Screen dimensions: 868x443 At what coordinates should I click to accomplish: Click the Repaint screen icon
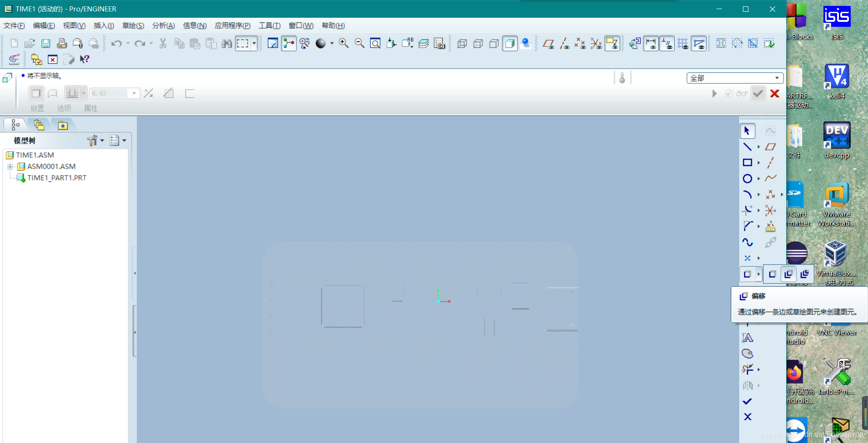coord(273,43)
